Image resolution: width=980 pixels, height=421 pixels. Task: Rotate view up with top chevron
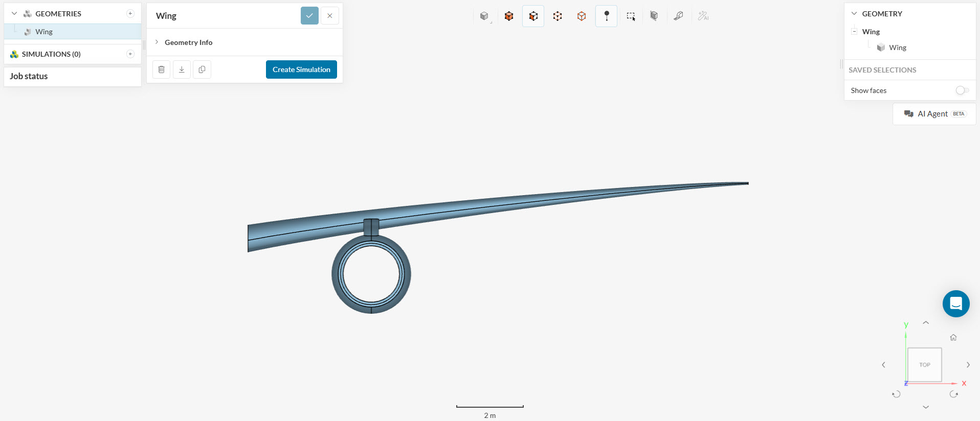coord(926,323)
